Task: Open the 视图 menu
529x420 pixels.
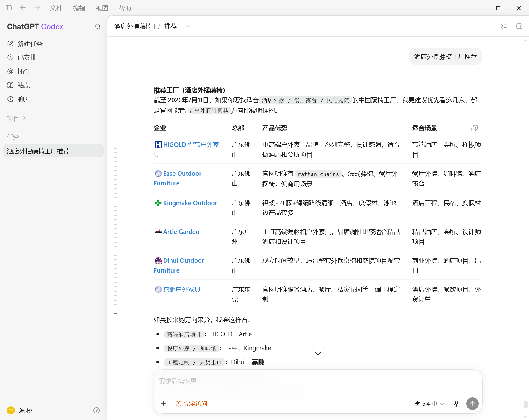Action: [102, 8]
